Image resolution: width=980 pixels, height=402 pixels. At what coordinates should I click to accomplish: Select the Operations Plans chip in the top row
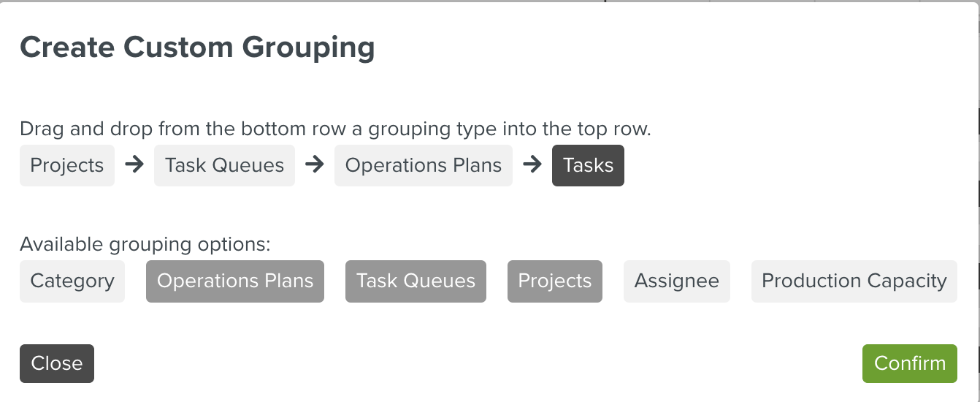point(424,165)
